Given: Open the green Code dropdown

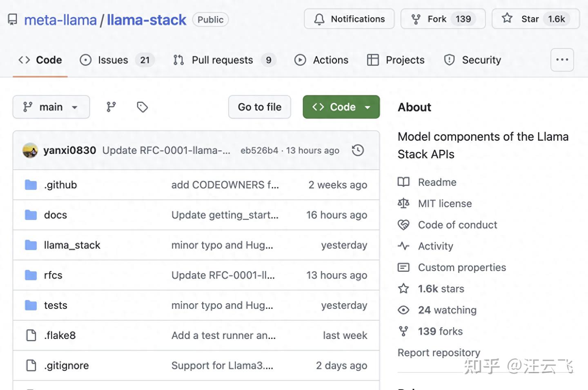Looking at the screenshot, I should coord(341,107).
